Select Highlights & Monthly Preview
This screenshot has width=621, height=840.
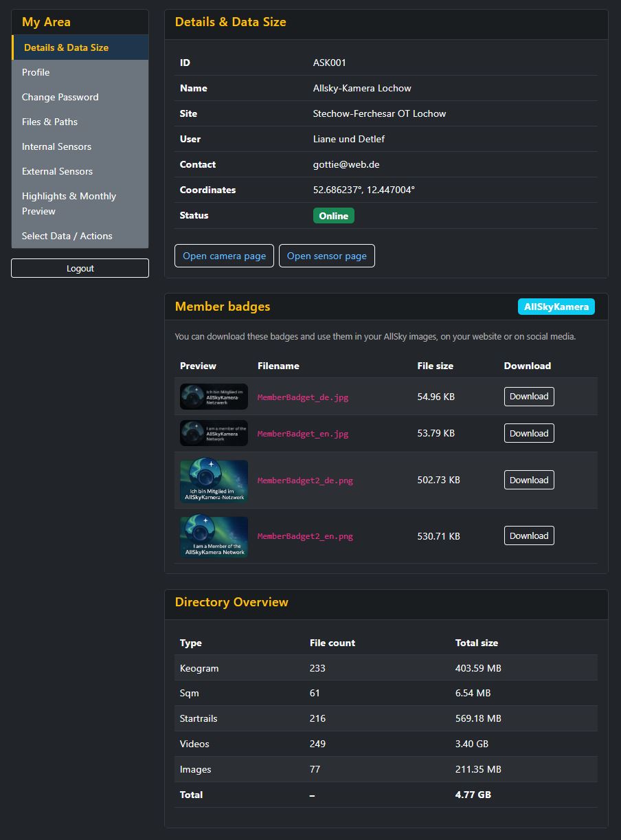pyautogui.click(x=69, y=203)
